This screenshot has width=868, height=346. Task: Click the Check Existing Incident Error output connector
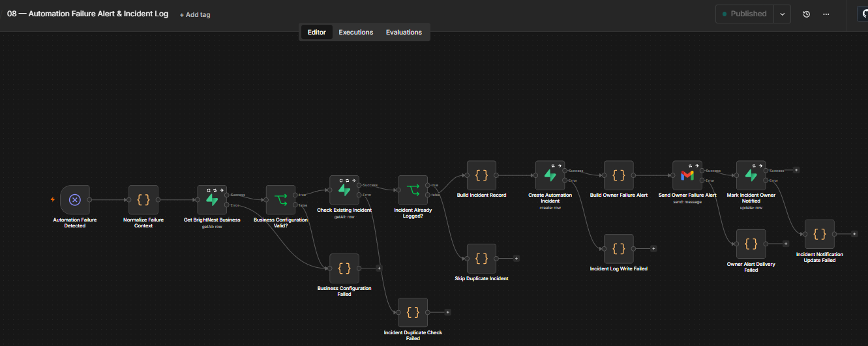359,195
